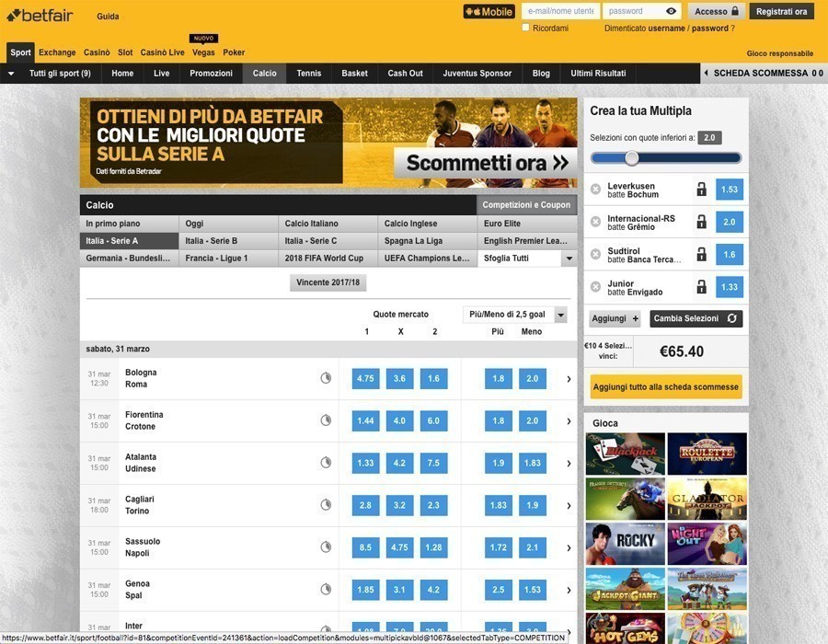Expand Cagliari Torino markets arrow

click(569, 506)
